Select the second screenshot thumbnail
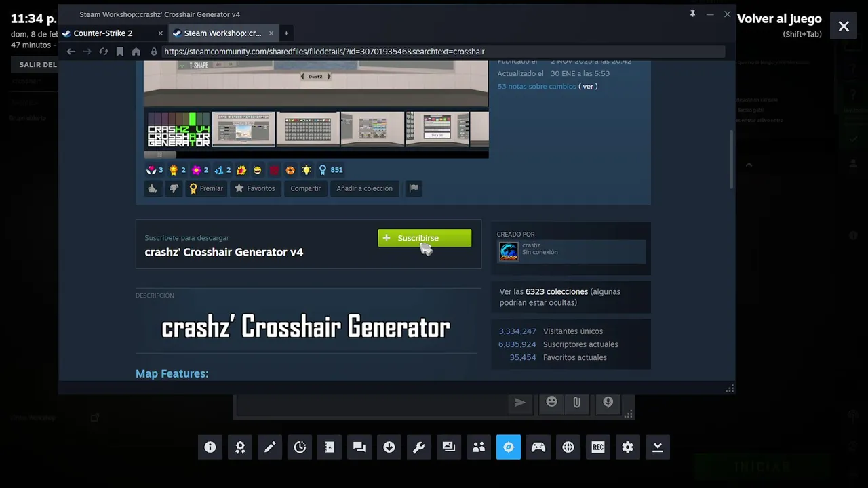This screenshot has width=868, height=488. click(243, 129)
